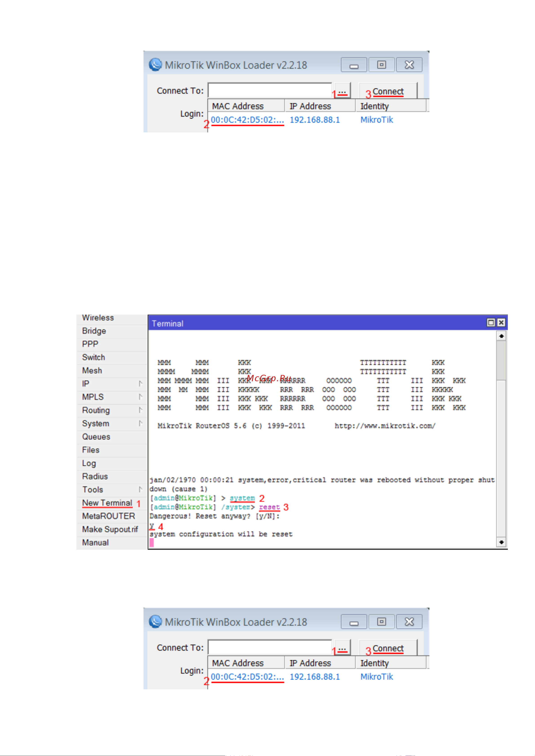Expand the Routing submenu arrow
Image resolution: width=535 pixels, height=756 pixels.
[140, 410]
